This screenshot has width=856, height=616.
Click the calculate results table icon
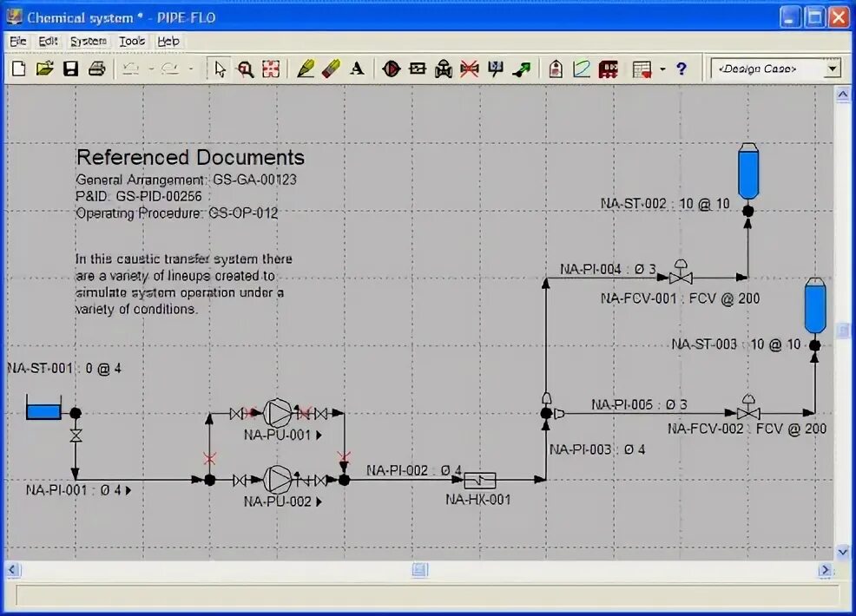point(642,69)
